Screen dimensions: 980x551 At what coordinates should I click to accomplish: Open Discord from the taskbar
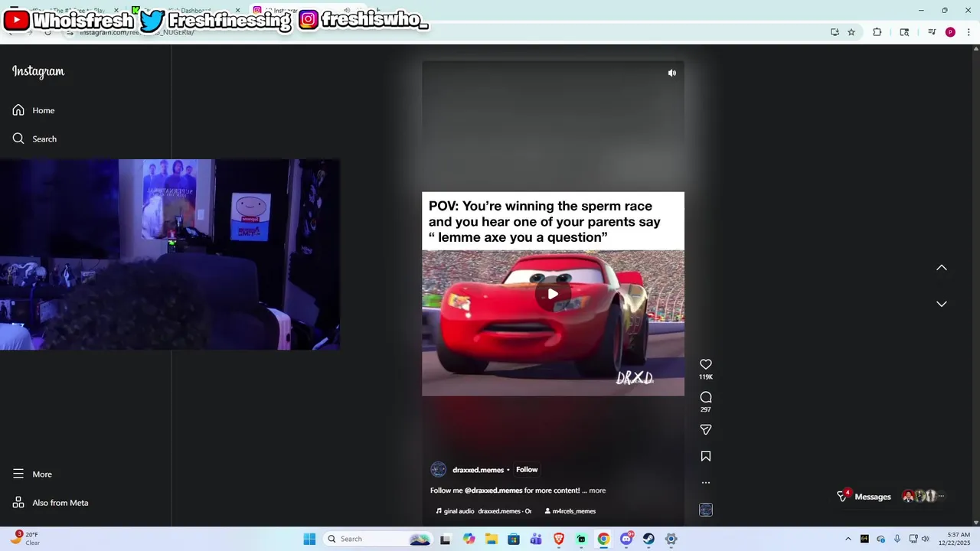pyautogui.click(x=626, y=539)
